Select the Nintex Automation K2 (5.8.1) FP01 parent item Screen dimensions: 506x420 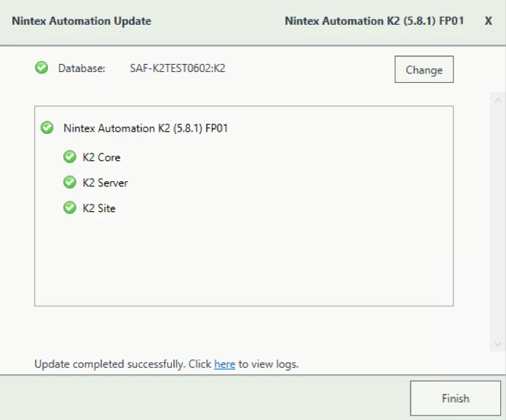(x=146, y=128)
